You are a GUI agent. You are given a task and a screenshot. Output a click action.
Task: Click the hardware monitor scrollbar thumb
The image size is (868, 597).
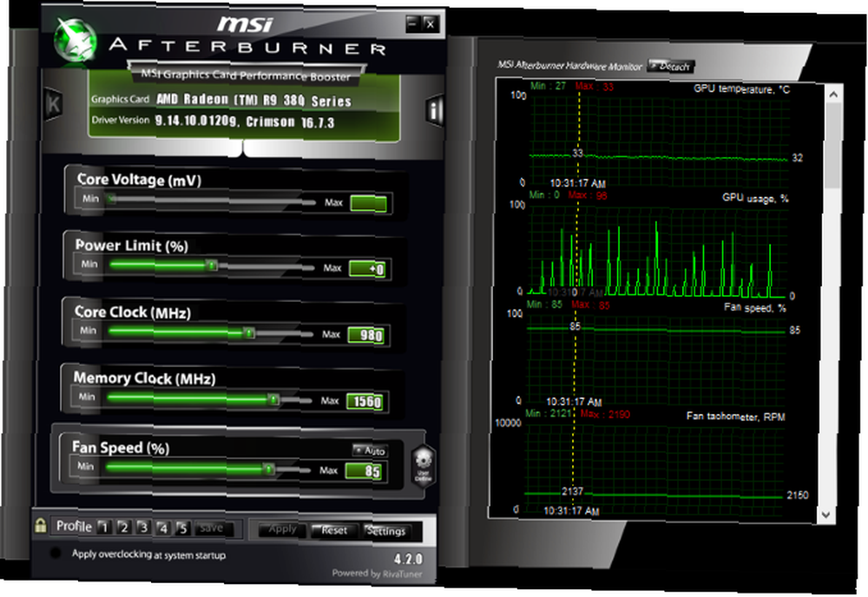(x=832, y=147)
